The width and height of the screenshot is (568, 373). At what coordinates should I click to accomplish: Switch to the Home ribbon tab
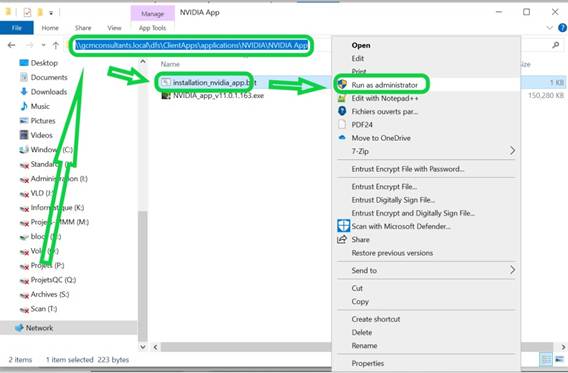tap(50, 28)
